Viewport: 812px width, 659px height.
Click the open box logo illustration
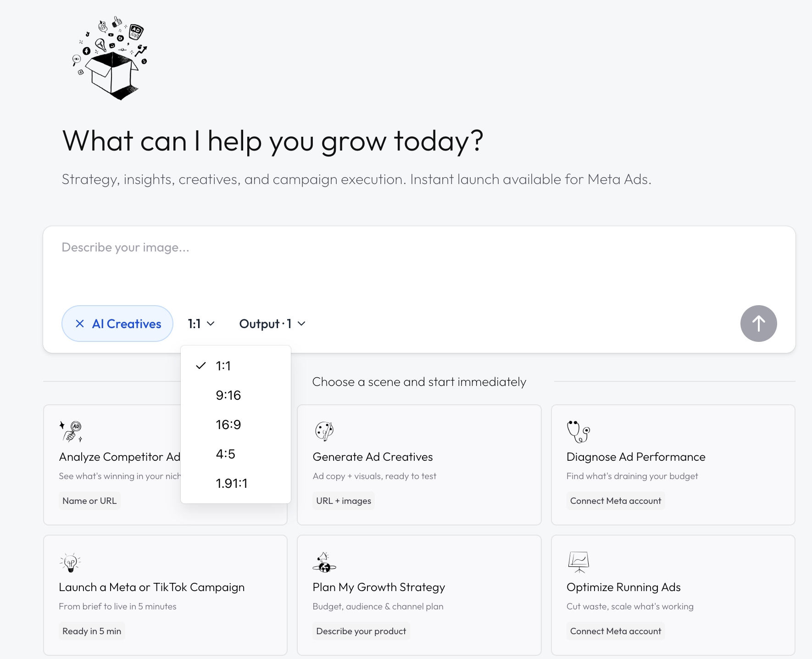coord(110,58)
